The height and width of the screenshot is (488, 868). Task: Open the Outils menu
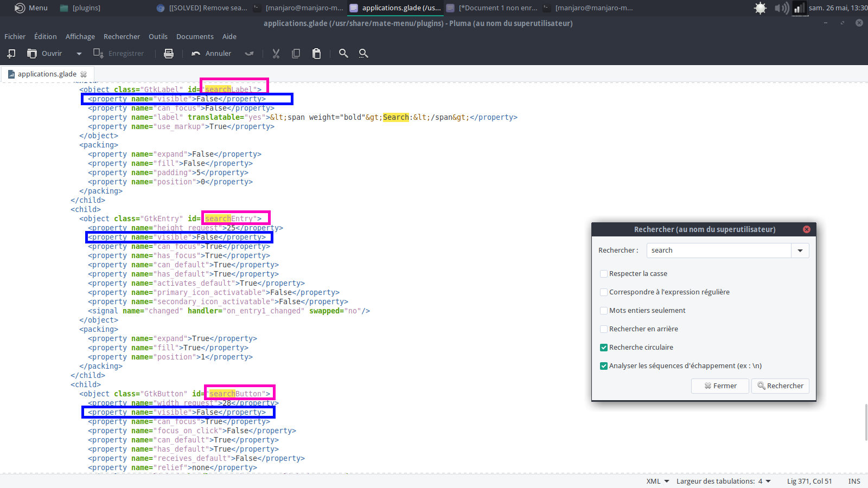158,36
